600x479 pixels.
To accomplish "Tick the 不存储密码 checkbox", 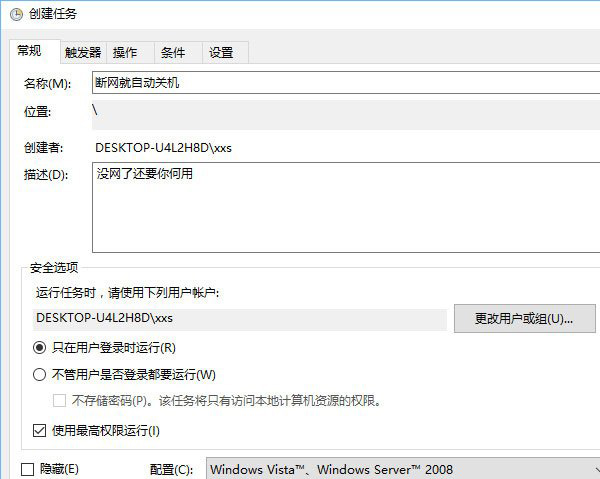I will [x=59, y=401].
